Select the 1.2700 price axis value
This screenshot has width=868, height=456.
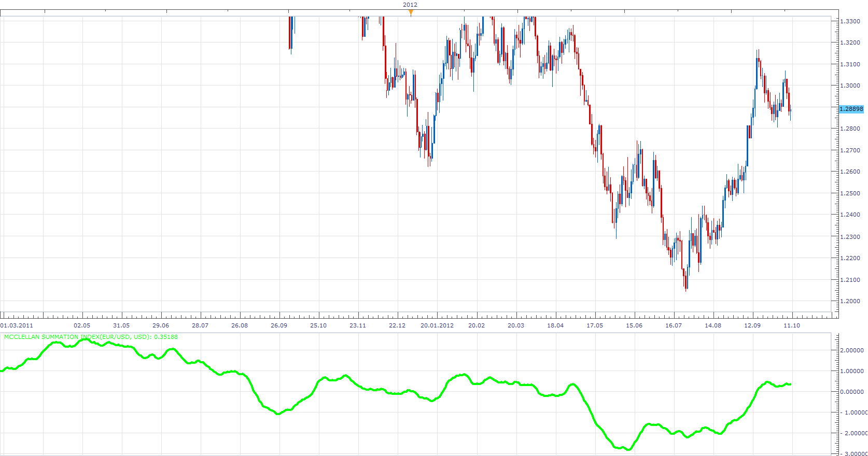pyautogui.click(x=850, y=150)
